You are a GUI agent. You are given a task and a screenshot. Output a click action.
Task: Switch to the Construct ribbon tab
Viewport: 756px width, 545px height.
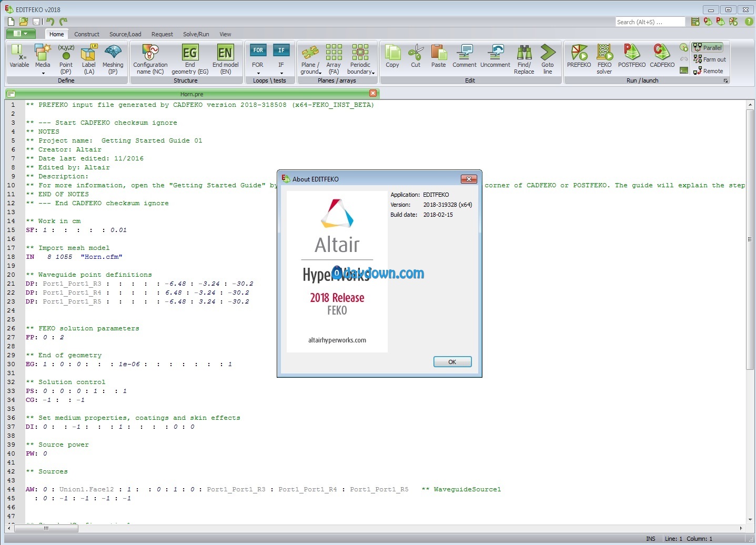tap(87, 34)
